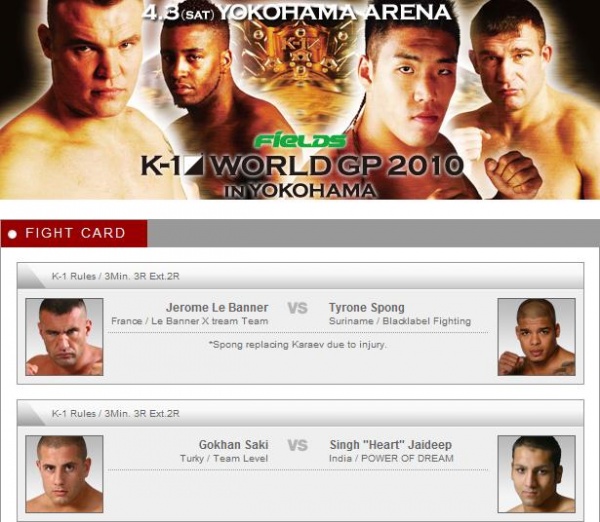Click the first K-1 Rules header bar
Image resolution: width=600 pixels, height=522 pixels.
click(300, 276)
